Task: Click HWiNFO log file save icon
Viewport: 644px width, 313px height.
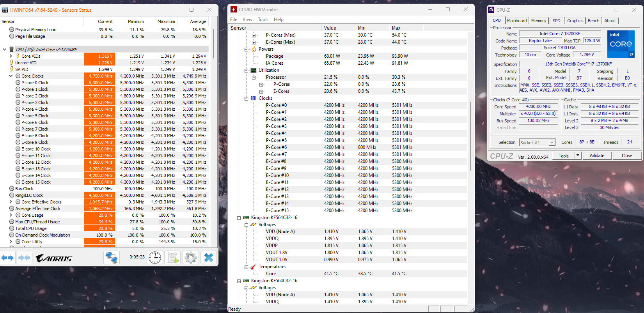Action: coord(173,258)
